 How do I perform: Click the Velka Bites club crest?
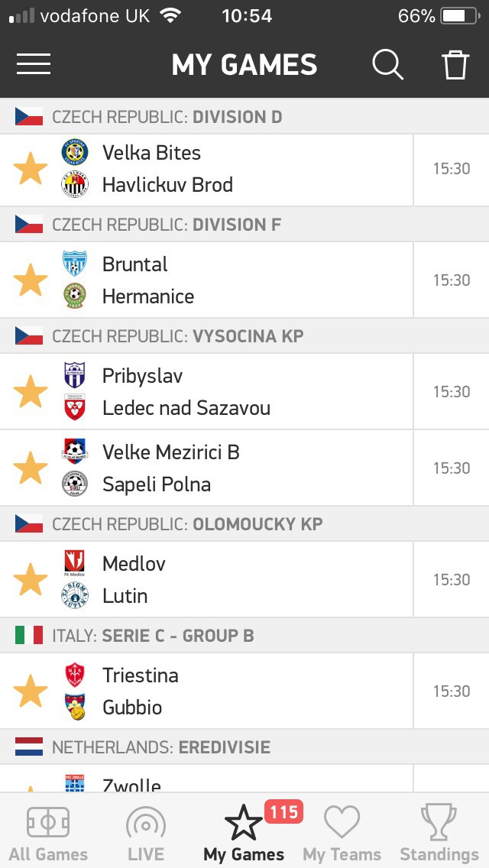point(75,152)
